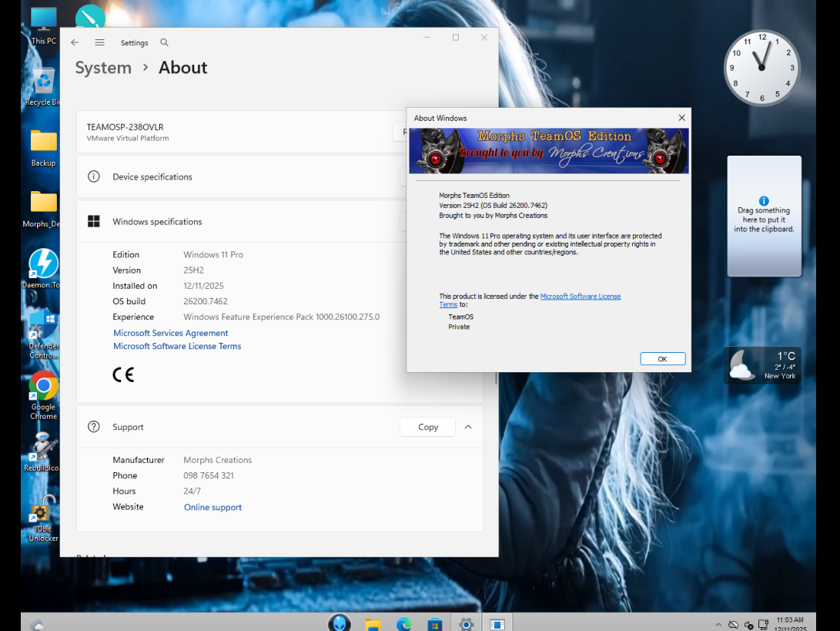Click the muted volume tray icon
The image size is (840, 631).
click(x=749, y=625)
